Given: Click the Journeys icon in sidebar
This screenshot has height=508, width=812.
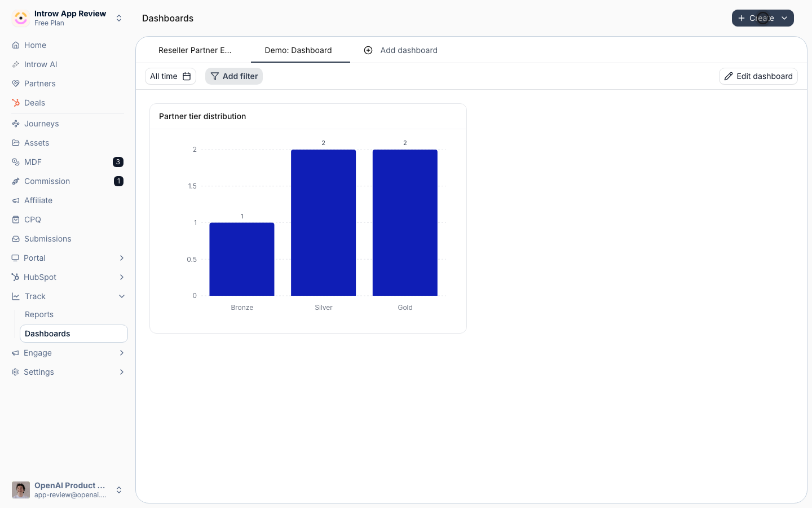Looking at the screenshot, I should 16,124.
